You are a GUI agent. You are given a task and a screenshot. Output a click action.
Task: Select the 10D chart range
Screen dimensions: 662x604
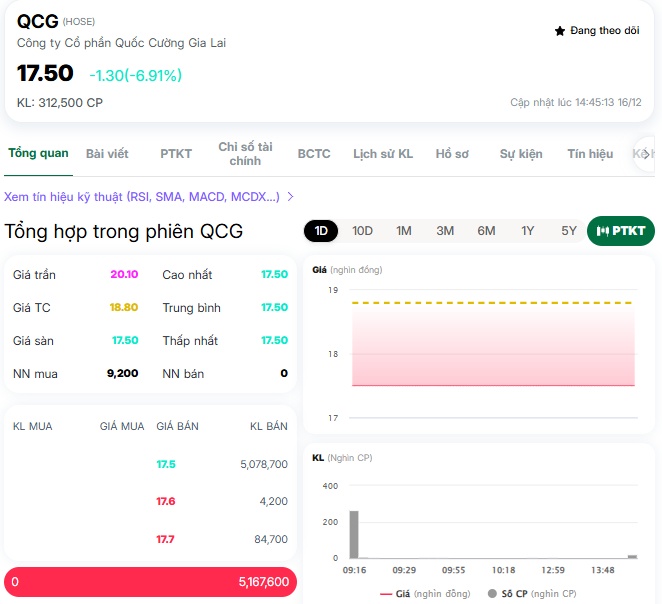pyautogui.click(x=362, y=231)
